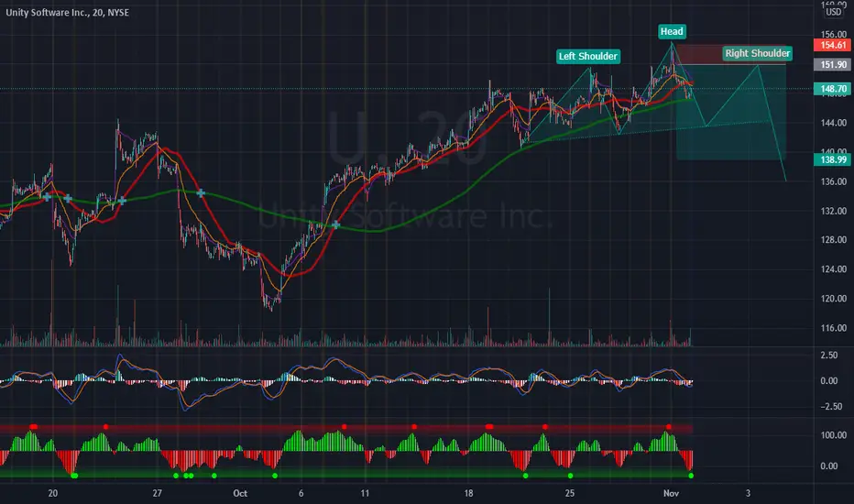
Task: Click the red overbought dot below the Nov 1 peak
Action: tap(669, 427)
